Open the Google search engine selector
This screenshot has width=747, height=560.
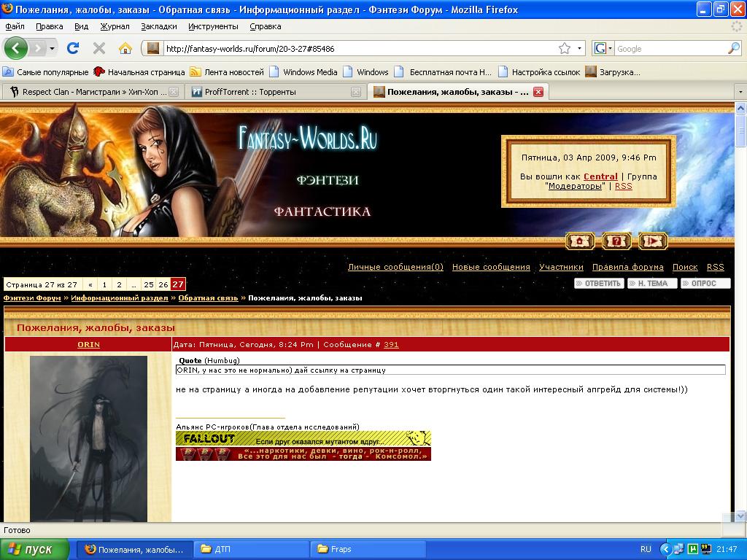[603, 48]
